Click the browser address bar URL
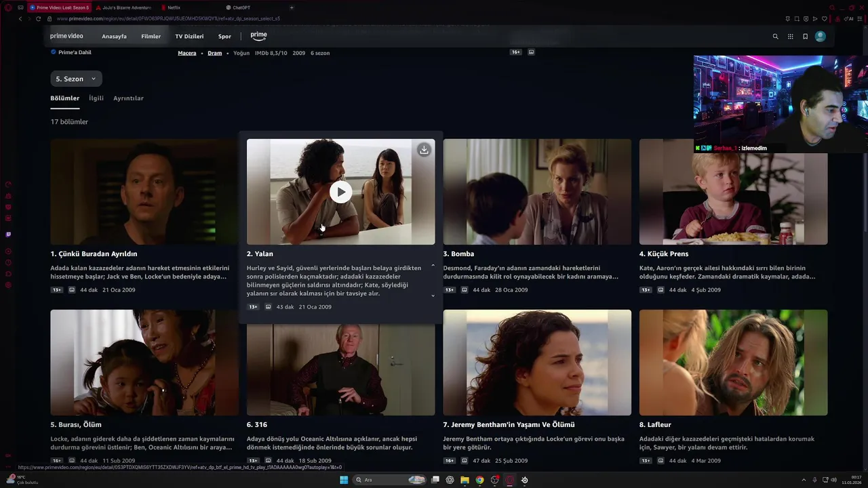The image size is (868, 488). coord(168,18)
